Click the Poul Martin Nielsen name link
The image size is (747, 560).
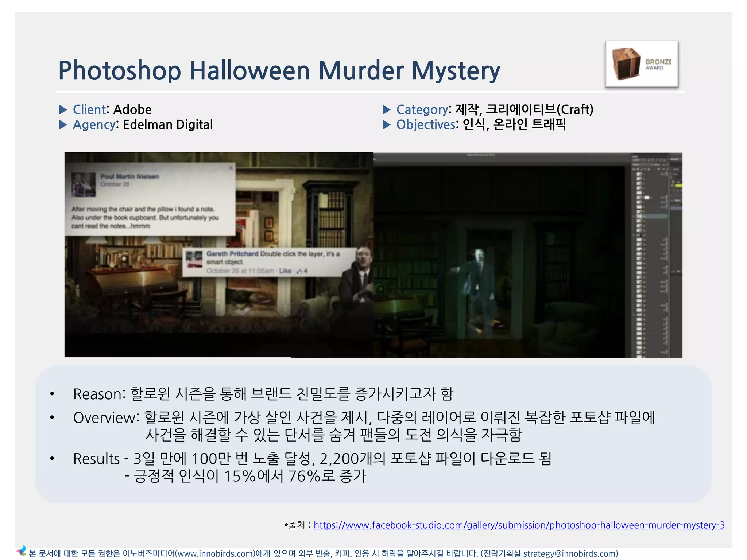[130, 176]
